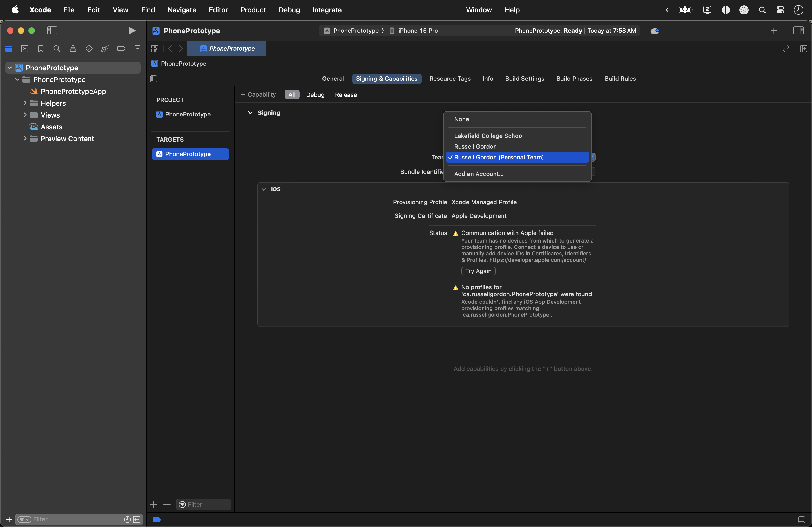Choose Add an Account option
Image resolution: width=812 pixels, height=527 pixels.
point(478,174)
